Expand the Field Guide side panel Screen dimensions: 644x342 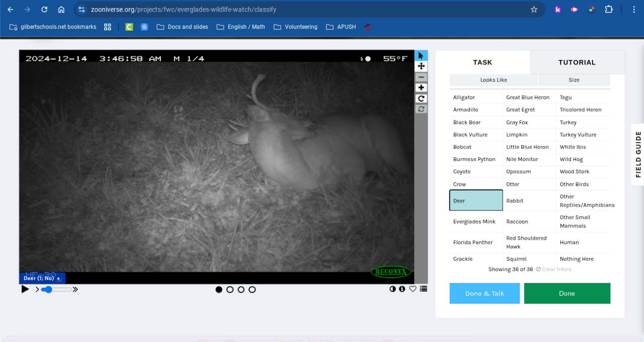(637, 154)
